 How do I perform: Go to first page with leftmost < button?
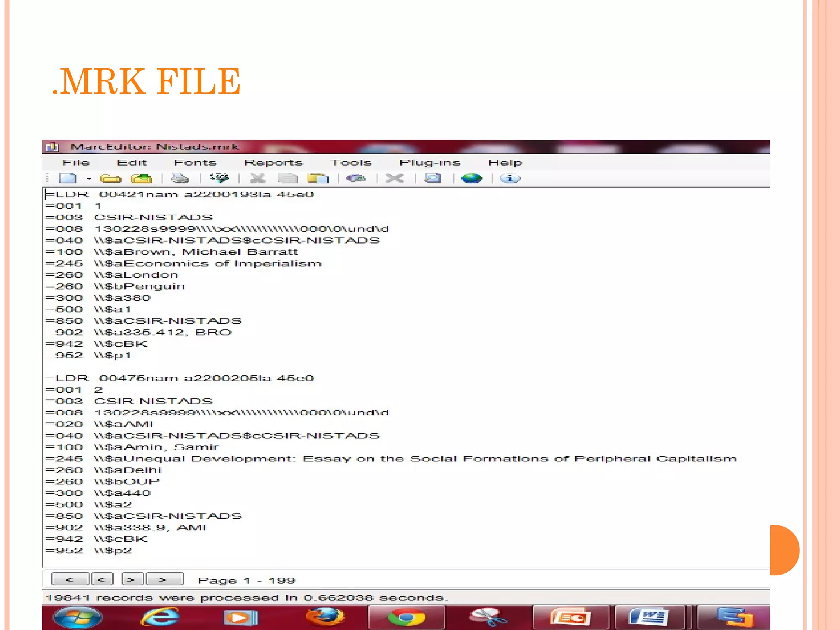pyautogui.click(x=70, y=579)
